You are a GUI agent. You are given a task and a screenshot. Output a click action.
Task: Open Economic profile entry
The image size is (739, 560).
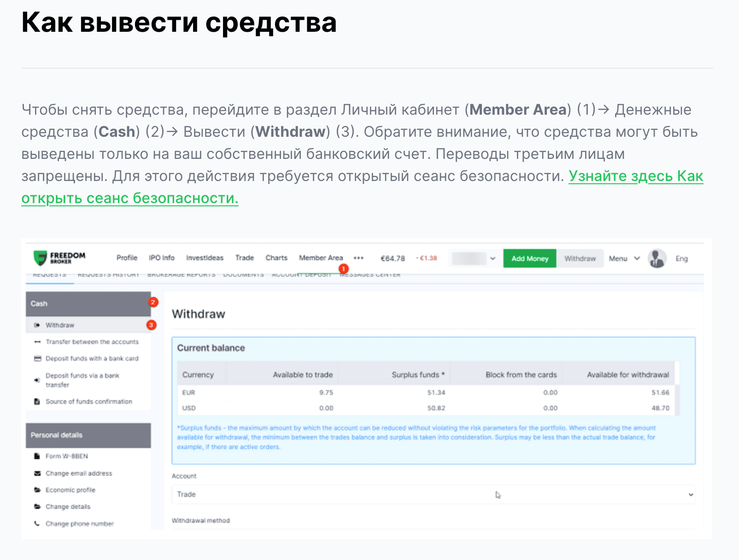tap(70, 490)
